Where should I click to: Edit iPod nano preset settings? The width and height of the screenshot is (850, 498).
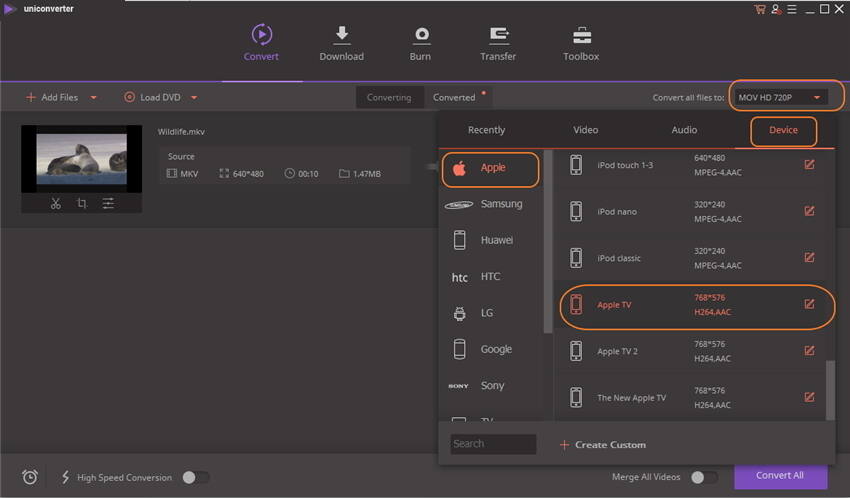[x=809, y=211]
